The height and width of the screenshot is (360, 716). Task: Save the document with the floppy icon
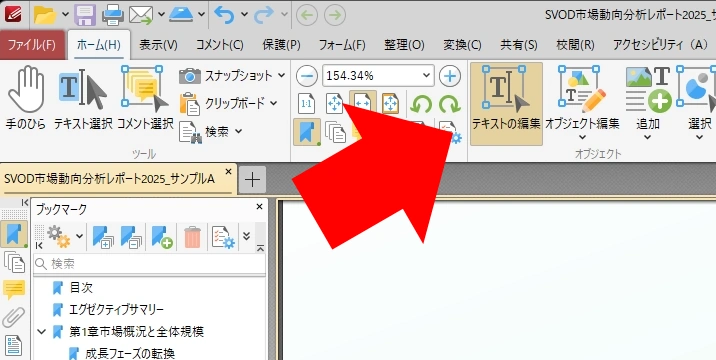pyautogui.click(x=85, y=15)
